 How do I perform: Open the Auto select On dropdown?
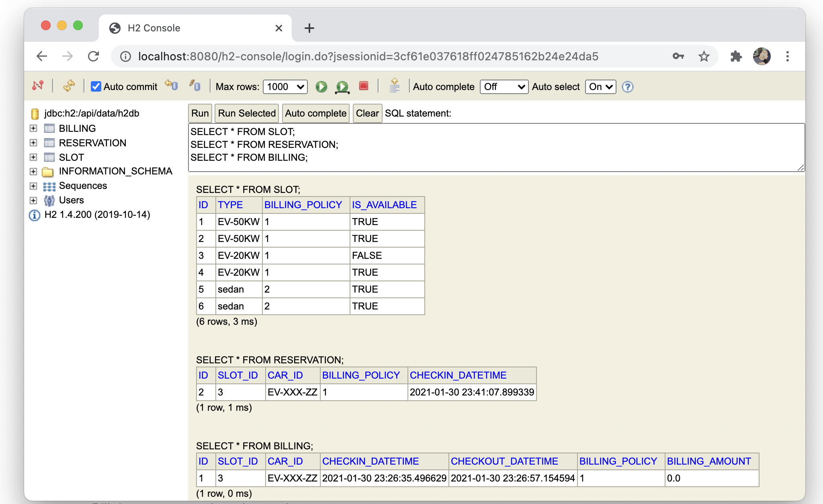coord(600,87)
